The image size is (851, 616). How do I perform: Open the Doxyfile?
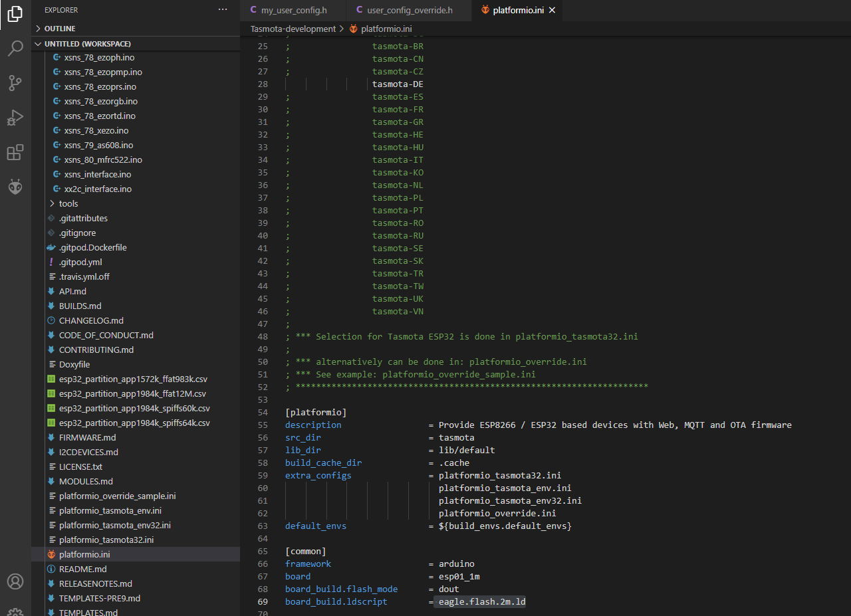point(74,364)
